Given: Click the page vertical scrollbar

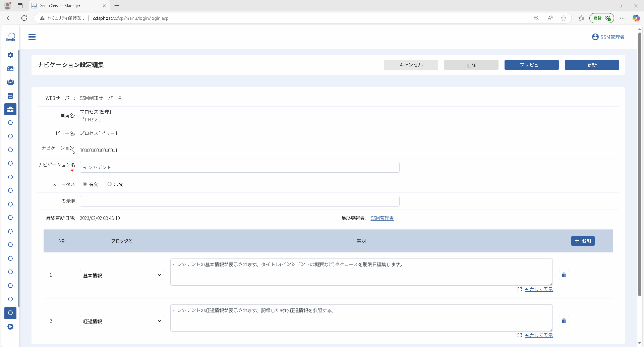Looking at the screenshot, I should tap(640, 164).
